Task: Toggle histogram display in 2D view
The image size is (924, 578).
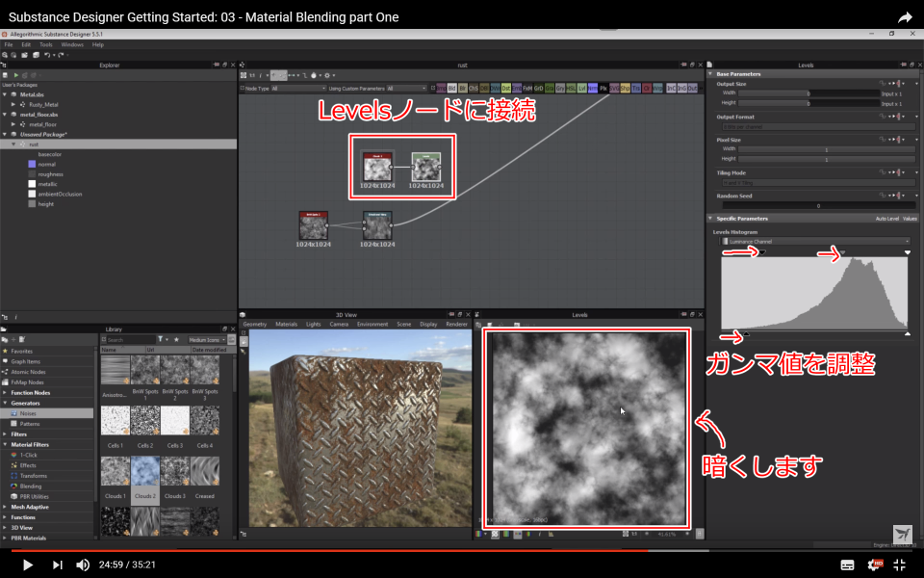Action: (x=551, y=534)
